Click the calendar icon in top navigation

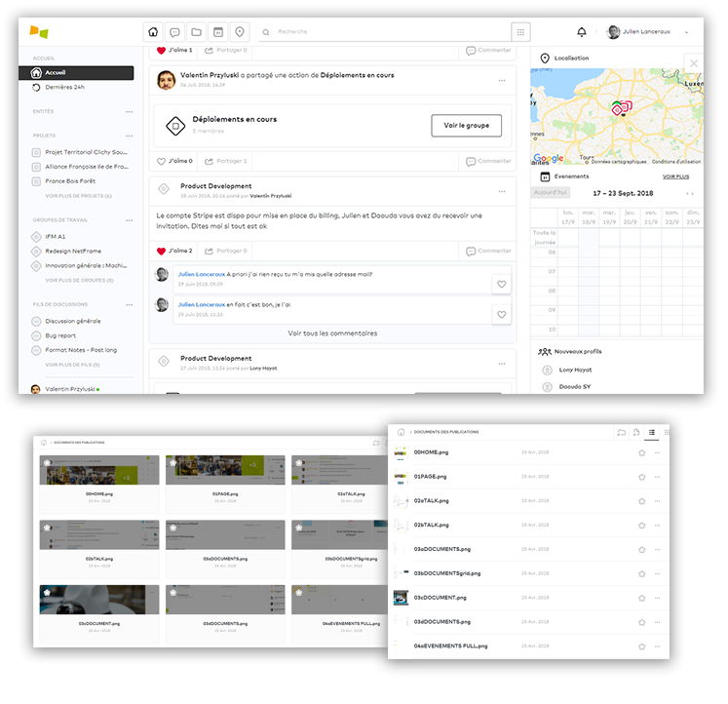pos(218,31)
